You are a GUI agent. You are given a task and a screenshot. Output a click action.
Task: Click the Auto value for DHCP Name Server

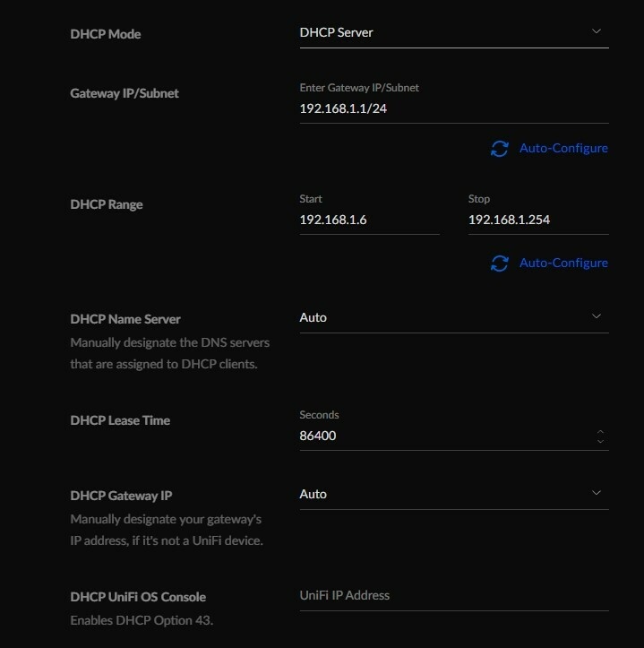pyautogui.click(x=313, y=317)
